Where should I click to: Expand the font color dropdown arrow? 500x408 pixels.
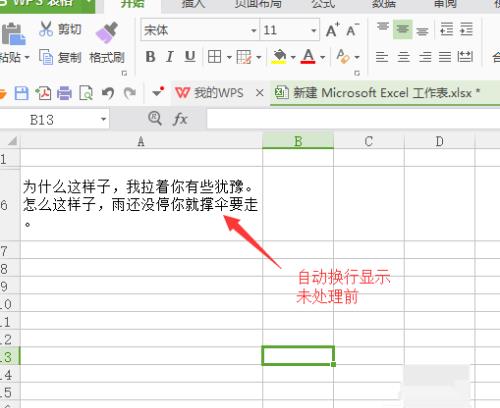coord(322,57)
